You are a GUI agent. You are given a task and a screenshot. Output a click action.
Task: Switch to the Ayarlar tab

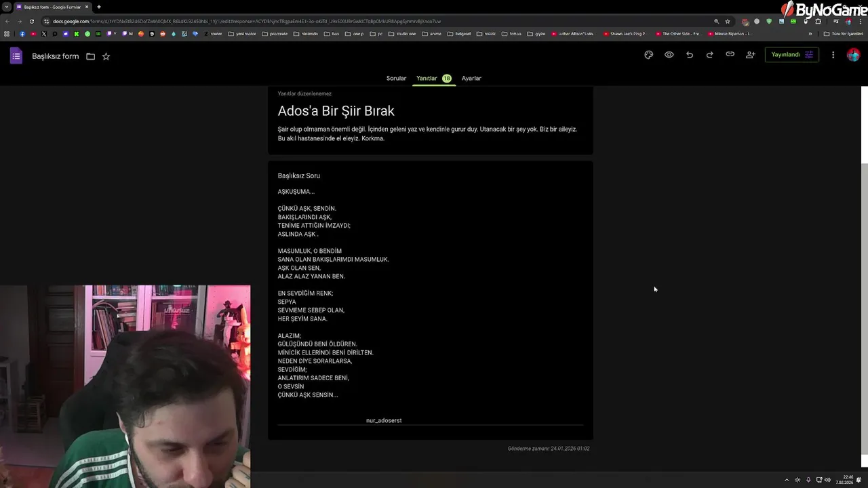471,78
